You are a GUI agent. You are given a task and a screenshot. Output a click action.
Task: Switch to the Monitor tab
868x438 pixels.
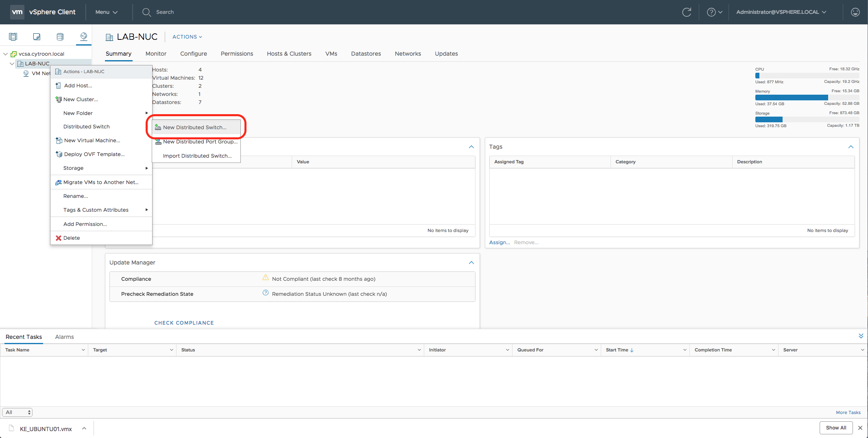coord(156,54)
